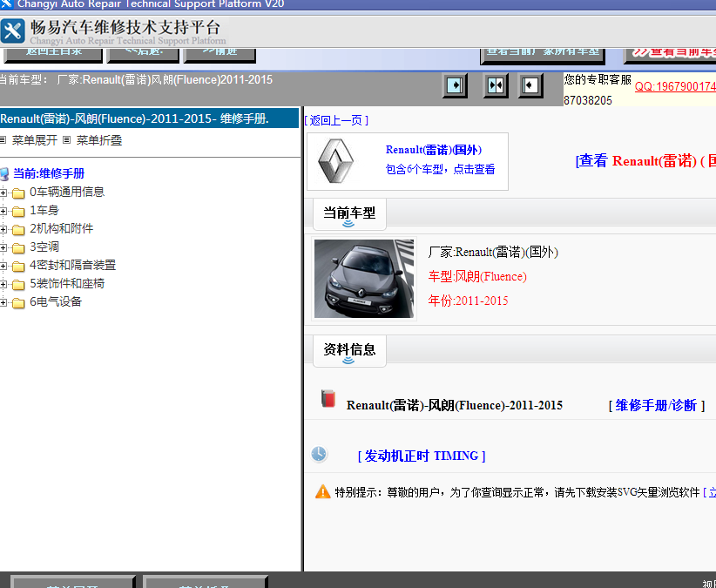Click the 后退 back button

coord(144,54)
